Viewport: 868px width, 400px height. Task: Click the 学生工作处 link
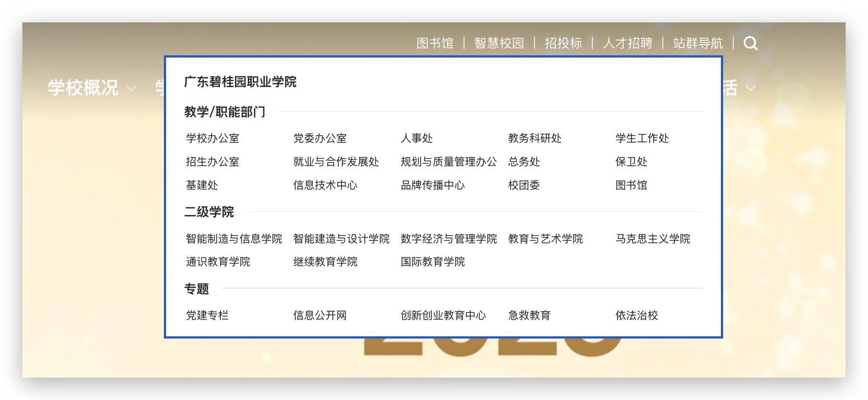click(642, 139)
